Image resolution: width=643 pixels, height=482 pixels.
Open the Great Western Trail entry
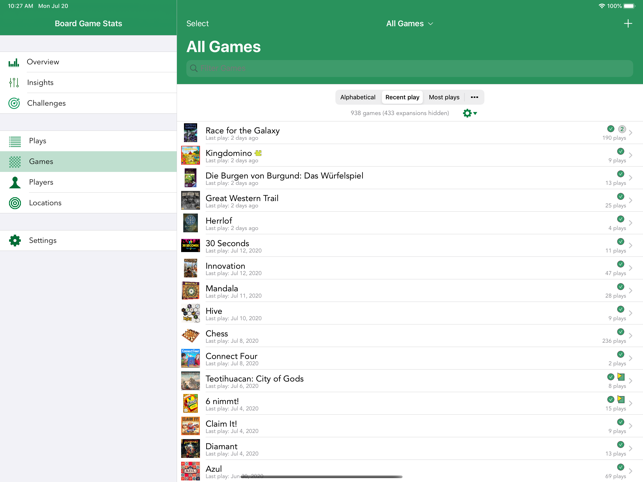click(242, 200)
